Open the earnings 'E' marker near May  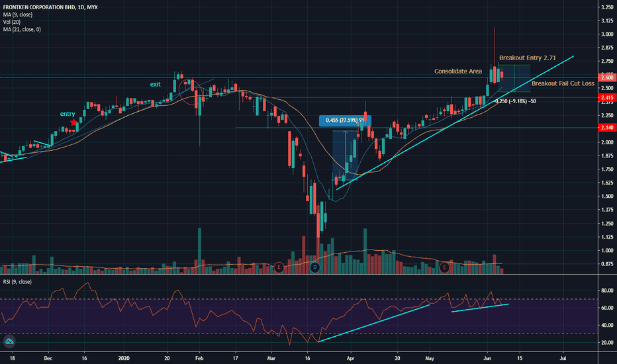tap(444, 267)
